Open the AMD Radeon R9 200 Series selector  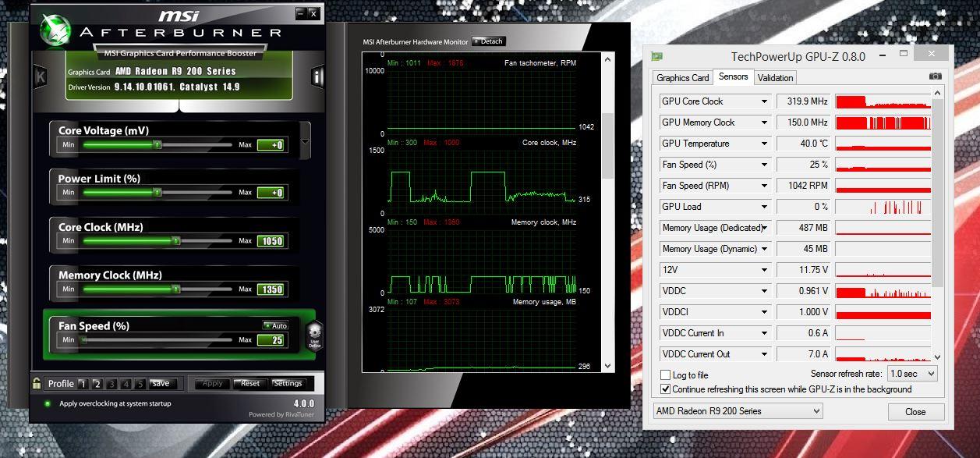(x=738, y=411)
